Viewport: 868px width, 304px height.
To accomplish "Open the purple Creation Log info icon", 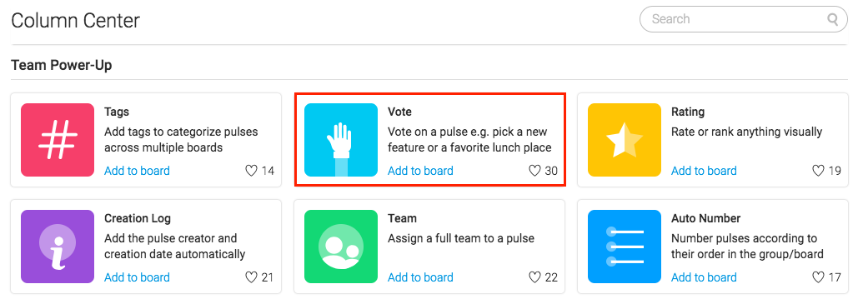I will pos(58,247).
